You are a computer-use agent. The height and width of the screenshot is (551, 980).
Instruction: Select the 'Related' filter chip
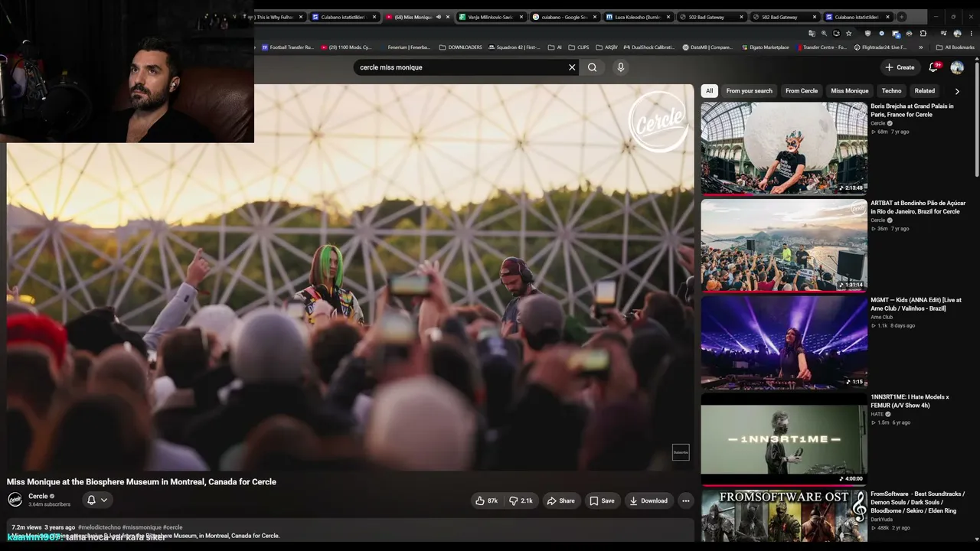coord(924,91)
